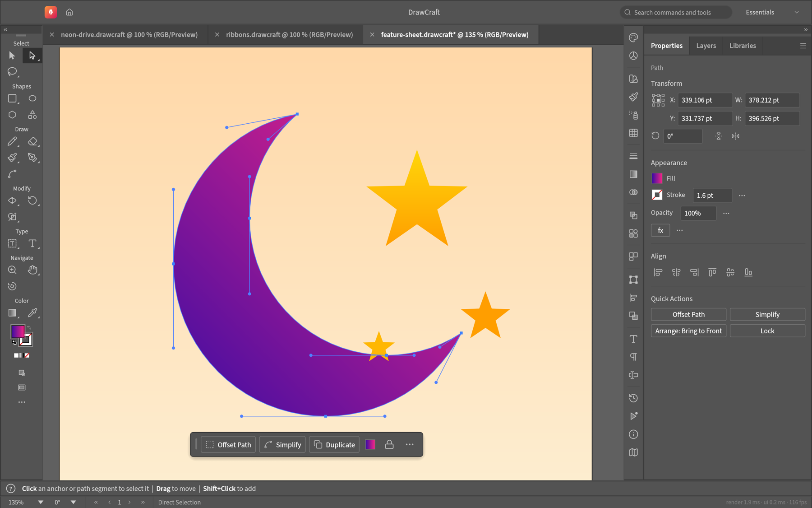Click the gradient swatch in floating toolbar

click(x=370, y=445)
